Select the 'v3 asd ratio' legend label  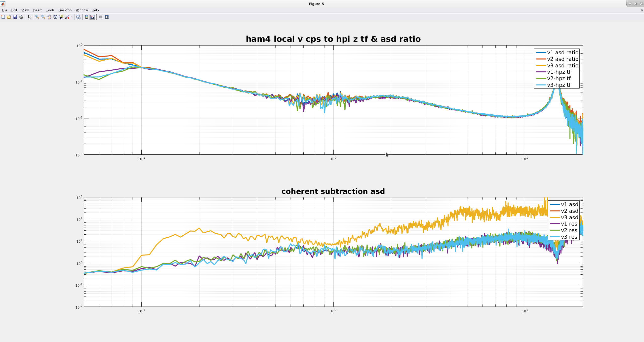click(563, 66)
